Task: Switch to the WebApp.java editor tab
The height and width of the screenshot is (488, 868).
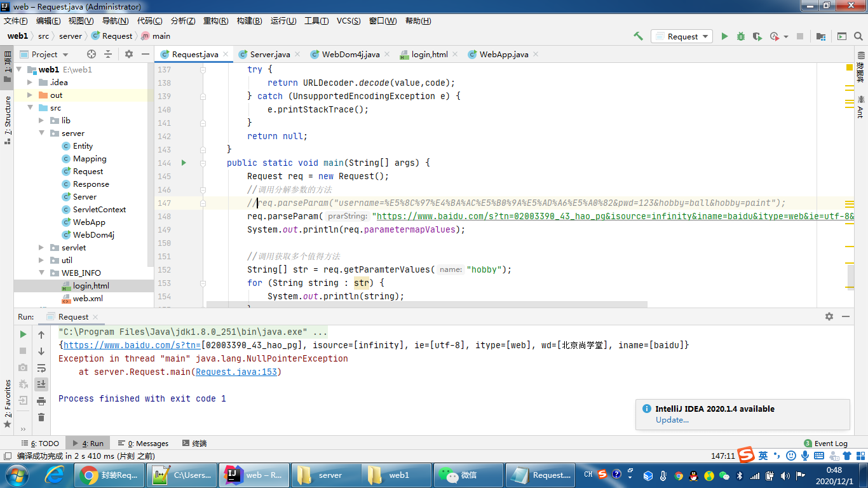Action: pyautogui.click(x=503, y=54)
